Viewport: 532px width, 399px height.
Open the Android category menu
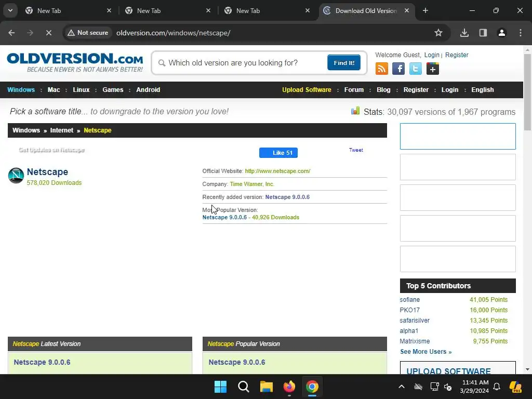click(x=148, y=90)
